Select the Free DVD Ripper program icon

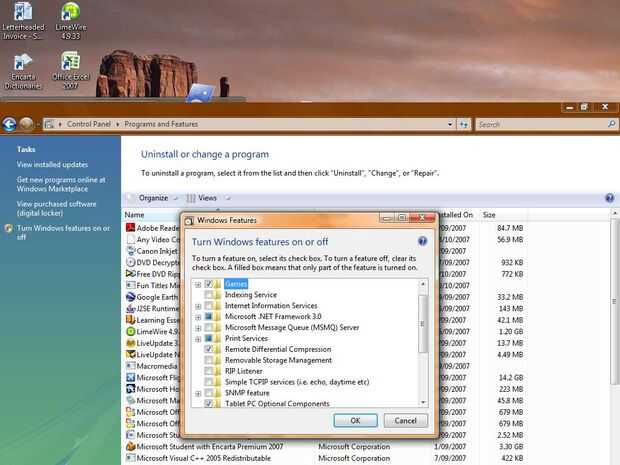130,274
